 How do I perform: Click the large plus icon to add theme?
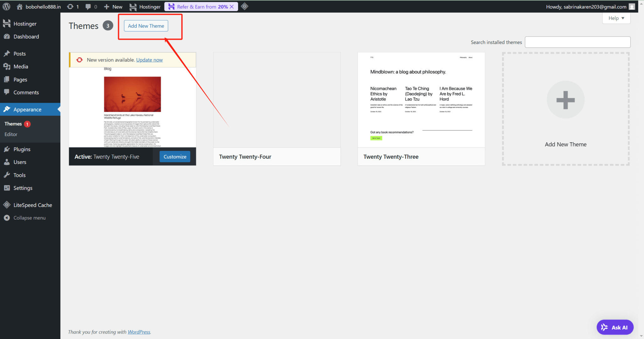[x=565, y=100]
